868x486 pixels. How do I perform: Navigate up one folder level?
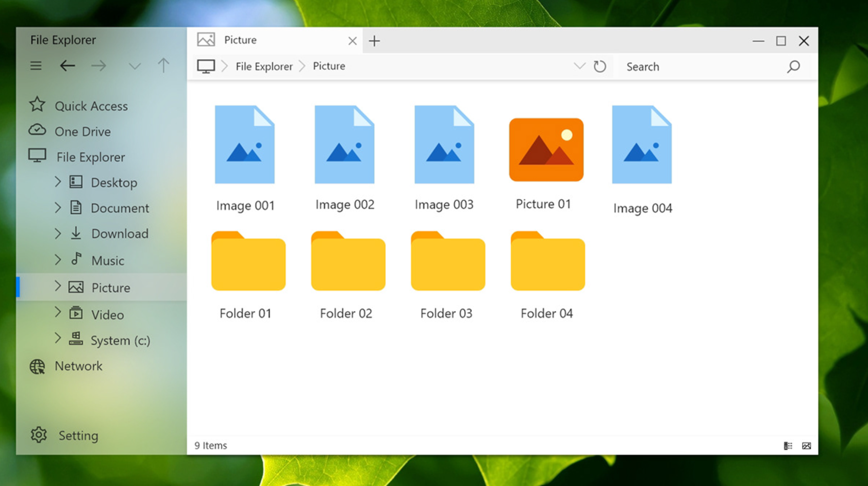point(164,66)
